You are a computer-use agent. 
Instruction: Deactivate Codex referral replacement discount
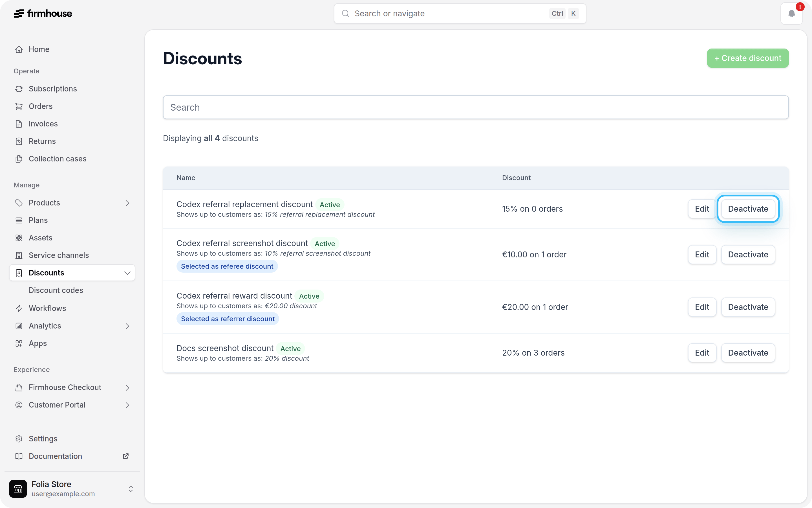click(748, 209)
